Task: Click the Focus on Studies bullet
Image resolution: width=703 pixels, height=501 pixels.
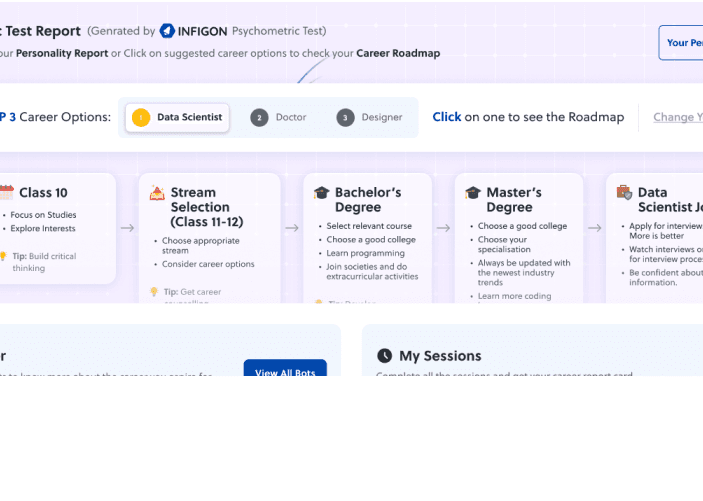Action: click(x=43, y=215)
